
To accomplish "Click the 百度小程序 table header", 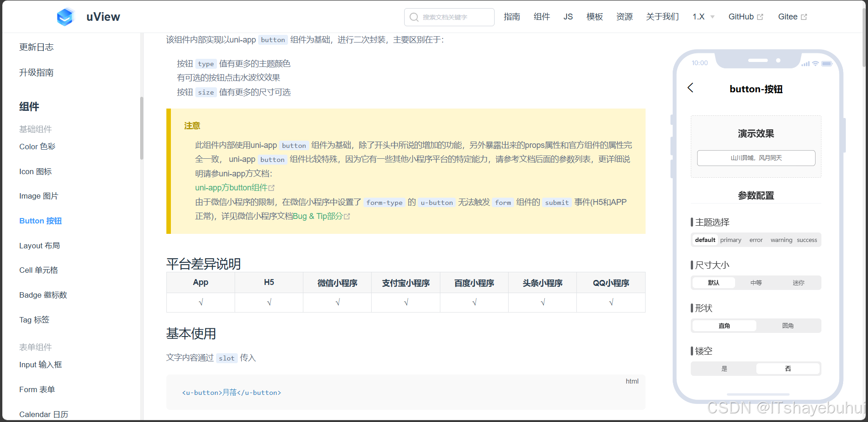I will pyautogui.click(x=474, y=283).
